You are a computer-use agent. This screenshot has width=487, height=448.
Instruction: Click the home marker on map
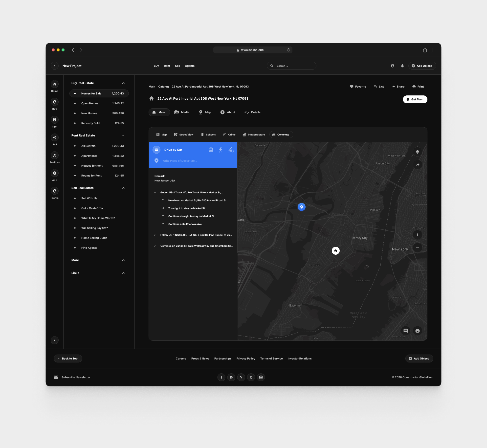336,251
